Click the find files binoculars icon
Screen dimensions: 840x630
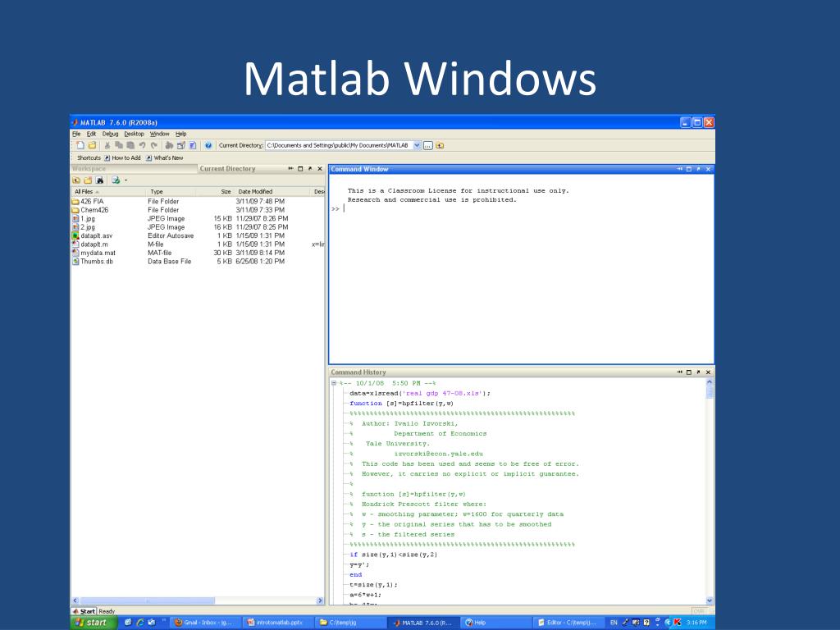click(99, 180)
